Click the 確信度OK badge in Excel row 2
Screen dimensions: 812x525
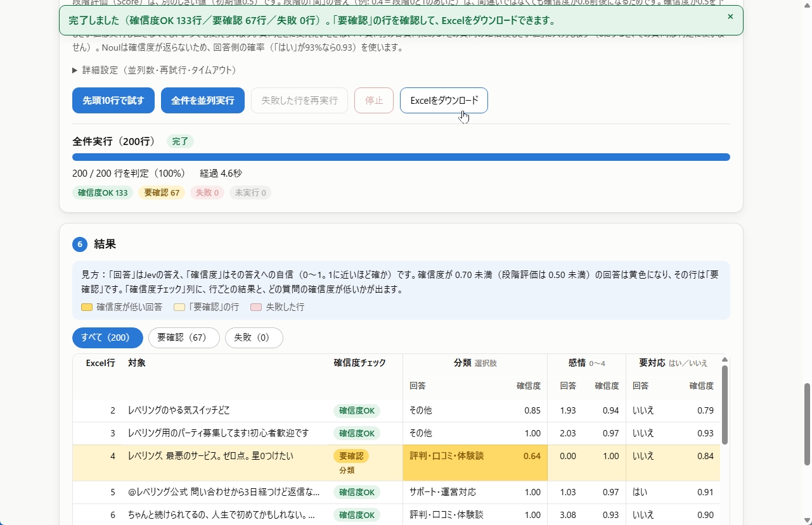click(357, 410)
